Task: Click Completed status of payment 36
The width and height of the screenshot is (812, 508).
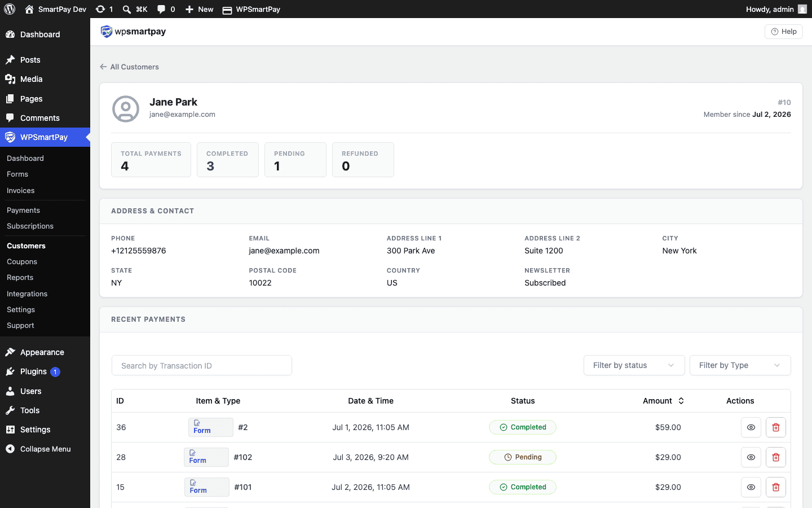Action: coord(523,427)
